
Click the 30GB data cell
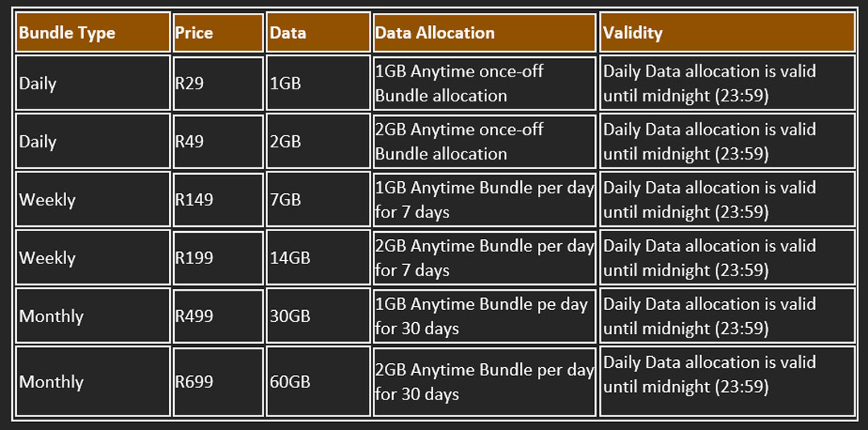click(x=290, y=316)
